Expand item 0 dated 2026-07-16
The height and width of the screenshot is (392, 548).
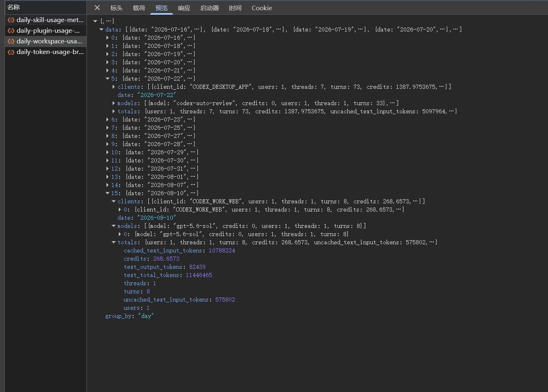tap(108, 38)
